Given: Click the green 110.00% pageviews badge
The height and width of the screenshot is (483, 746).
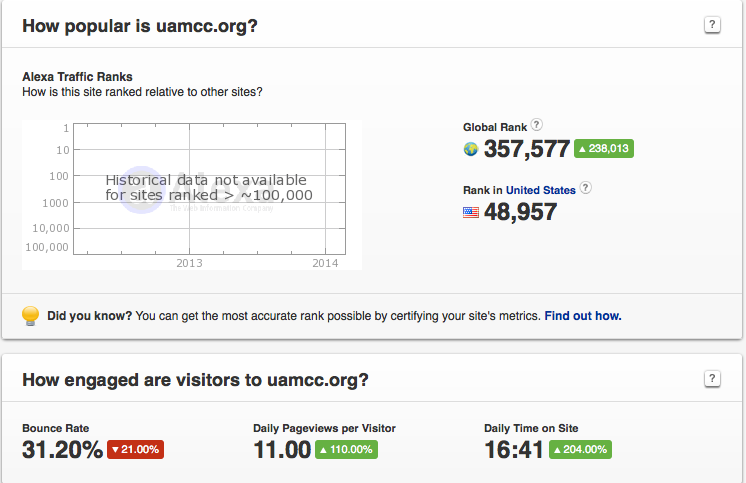Looking at the screenshot, I should (346, 449).
